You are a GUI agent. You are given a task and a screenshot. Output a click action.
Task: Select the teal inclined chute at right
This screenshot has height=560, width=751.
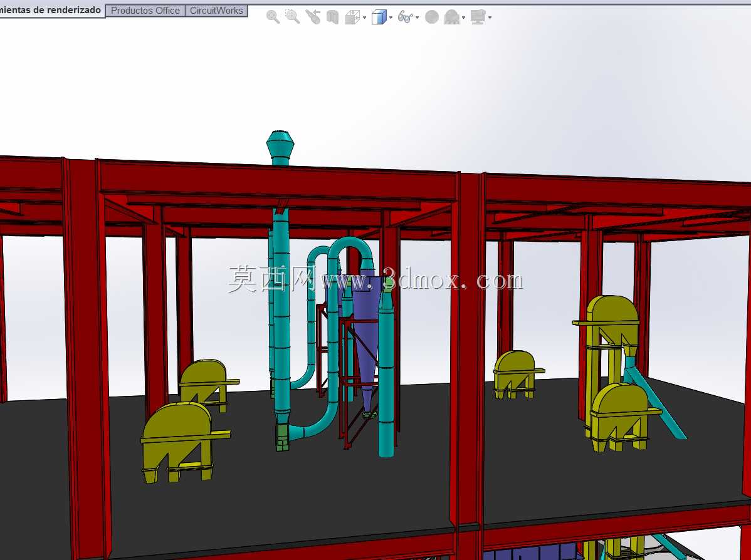tap(654, 400)
